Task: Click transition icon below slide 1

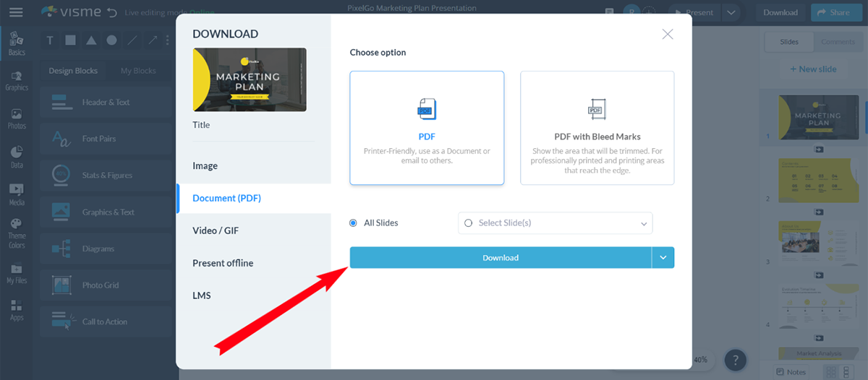Action: coord(819,149)
